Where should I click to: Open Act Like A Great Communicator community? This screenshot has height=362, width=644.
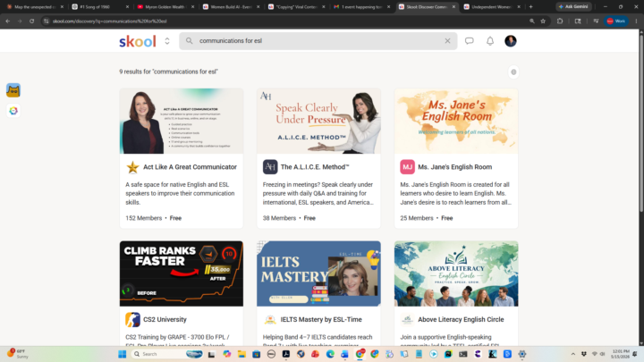click(x=190, y=167)
